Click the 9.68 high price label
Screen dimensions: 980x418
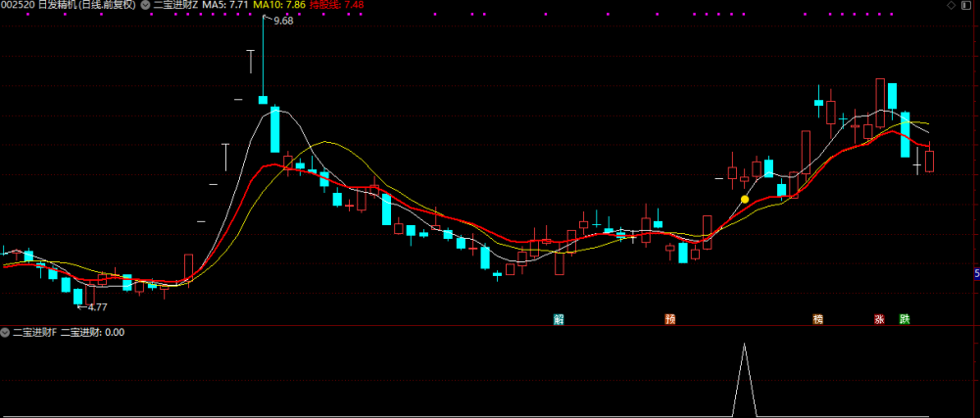click(283, 21)
